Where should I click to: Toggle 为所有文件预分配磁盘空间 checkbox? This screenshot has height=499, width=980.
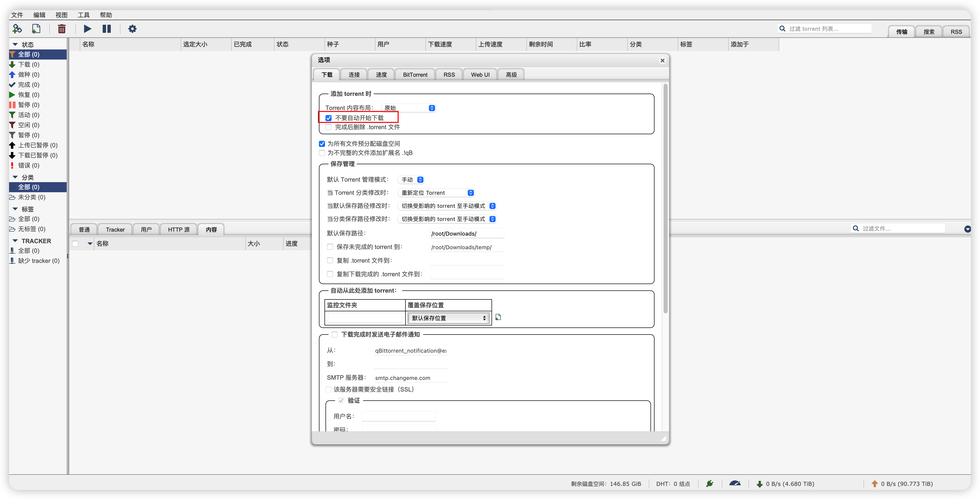(x=322, y=144)
